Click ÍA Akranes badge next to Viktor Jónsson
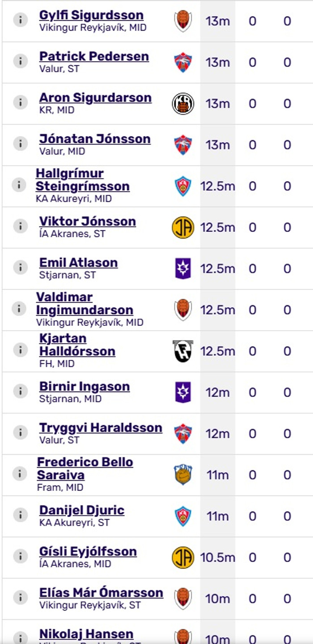 [x=183, y=227]
